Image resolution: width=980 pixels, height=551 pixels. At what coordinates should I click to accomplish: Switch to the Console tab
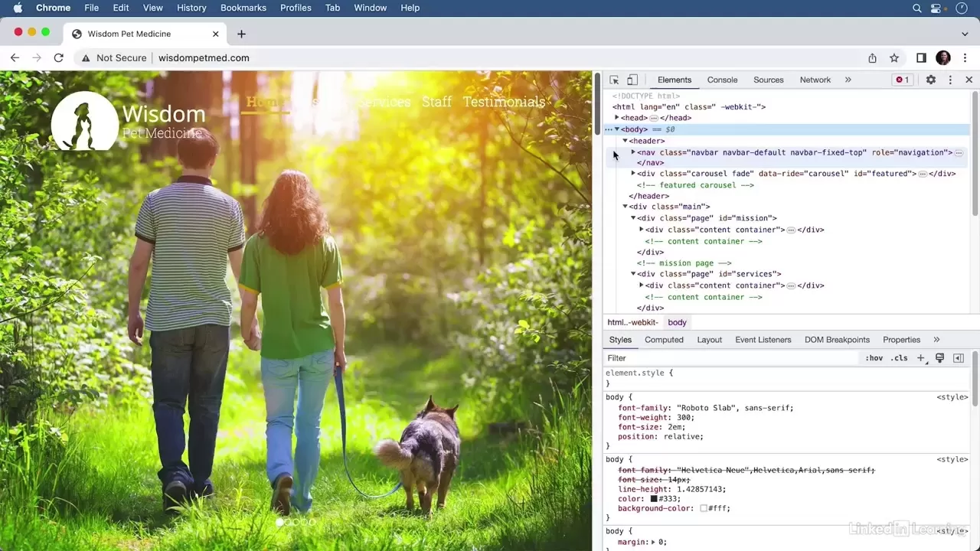722,80
